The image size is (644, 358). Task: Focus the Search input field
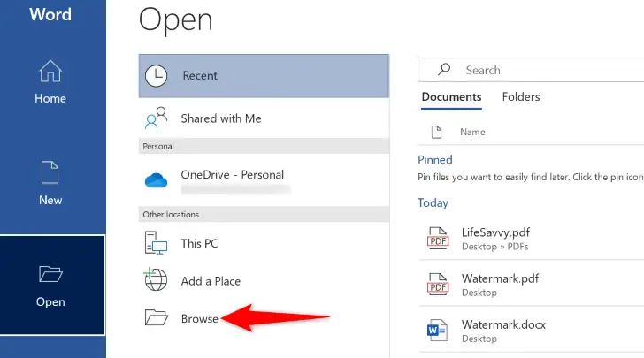531,70
